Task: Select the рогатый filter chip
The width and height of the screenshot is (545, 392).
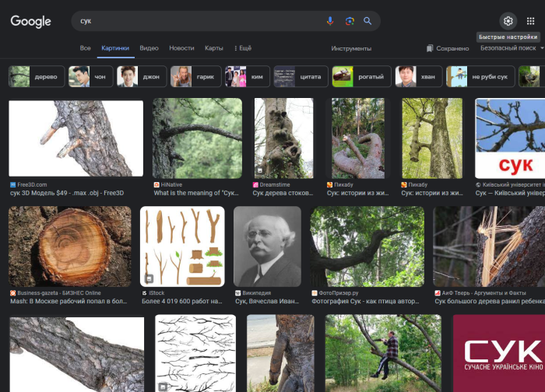Action: [x=360, y=76]
